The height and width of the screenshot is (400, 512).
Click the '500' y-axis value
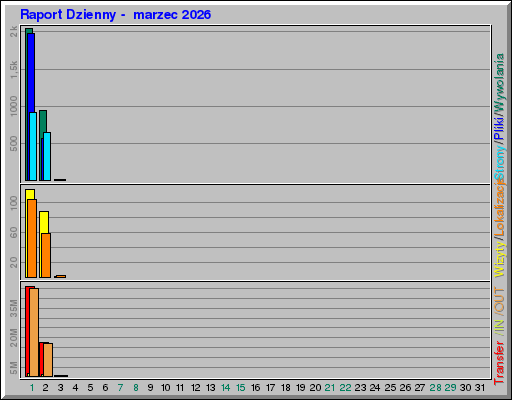point(14,144)
